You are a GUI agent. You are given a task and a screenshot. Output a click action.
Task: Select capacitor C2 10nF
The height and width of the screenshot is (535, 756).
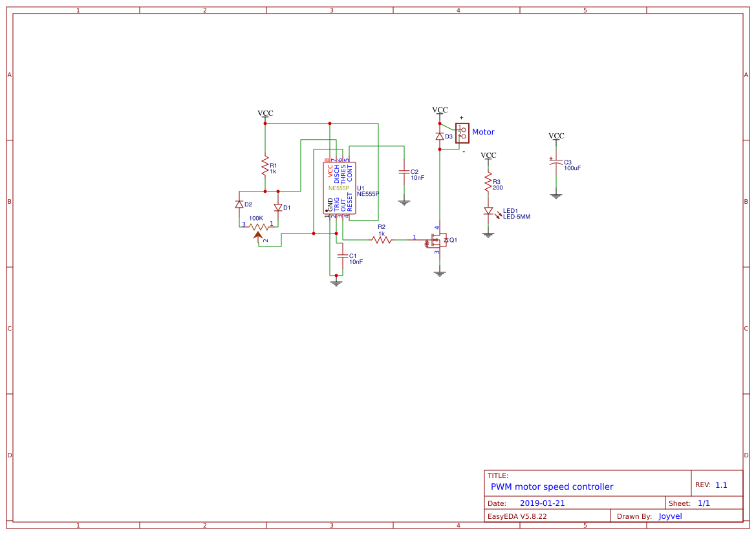(405, 171)
